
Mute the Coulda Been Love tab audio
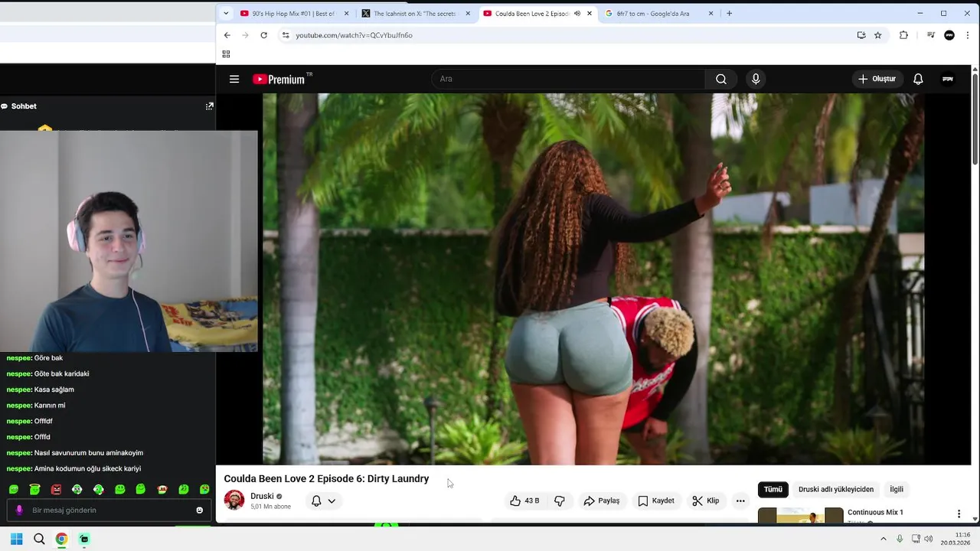(x=577, y=13)
